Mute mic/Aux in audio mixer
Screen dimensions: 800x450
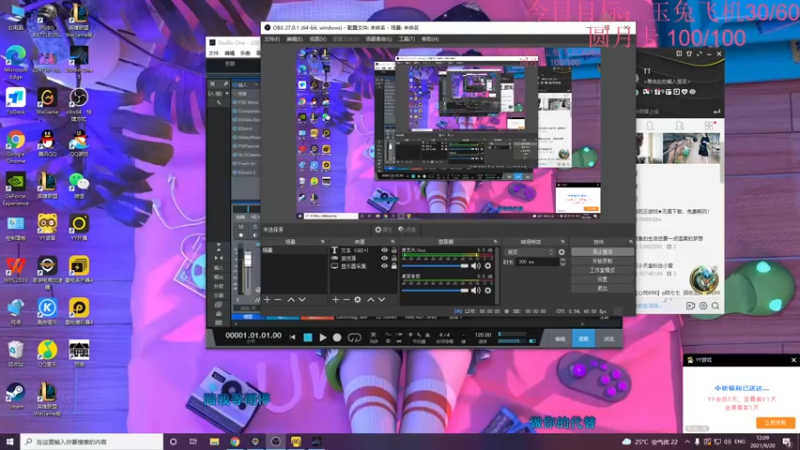[x=476, y=266]
